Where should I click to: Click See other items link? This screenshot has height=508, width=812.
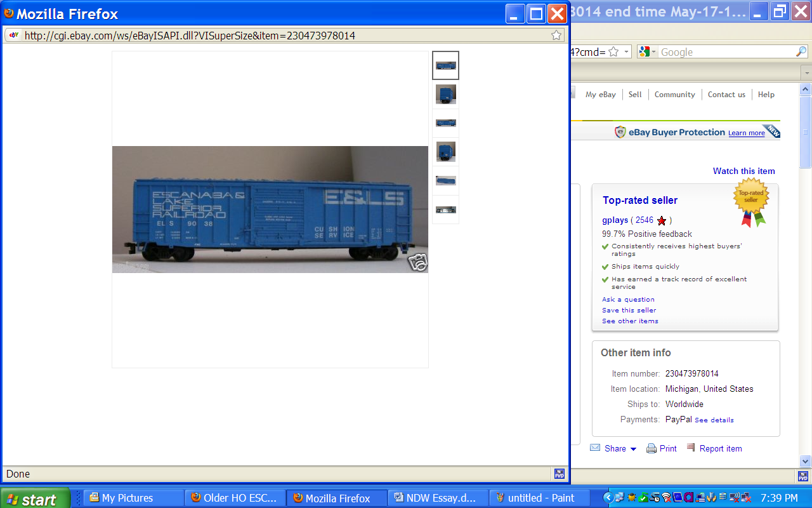(630, 321)
